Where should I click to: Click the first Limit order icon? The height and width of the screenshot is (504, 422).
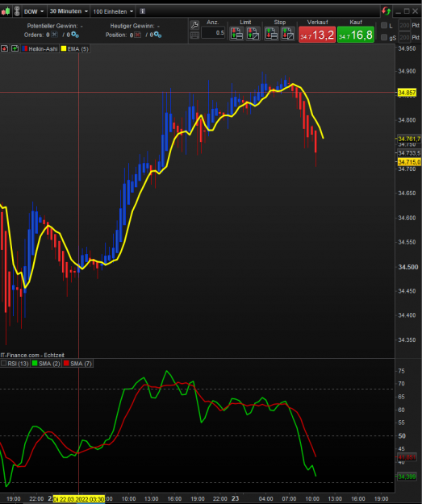pyautogui.click(x=236, y=34)
